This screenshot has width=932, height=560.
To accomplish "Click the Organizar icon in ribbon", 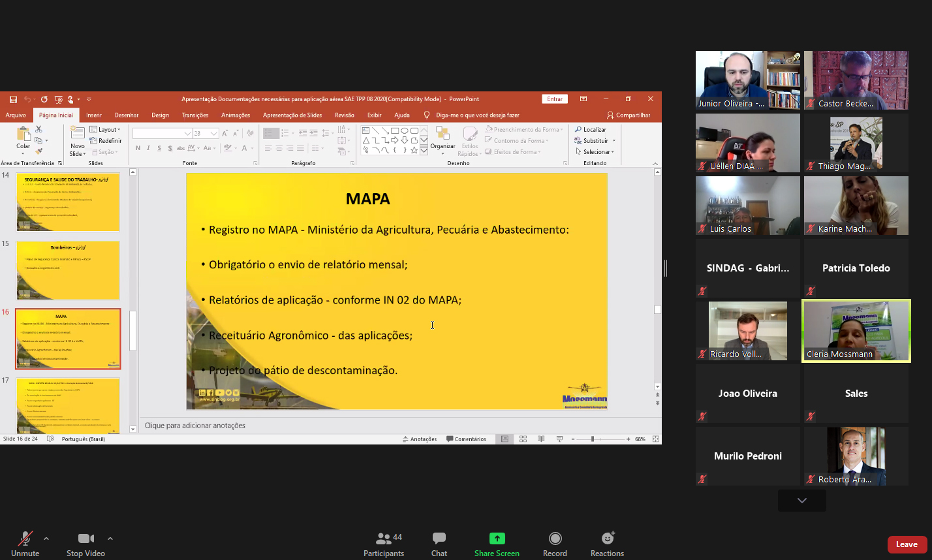I will [x=443, y=136].
